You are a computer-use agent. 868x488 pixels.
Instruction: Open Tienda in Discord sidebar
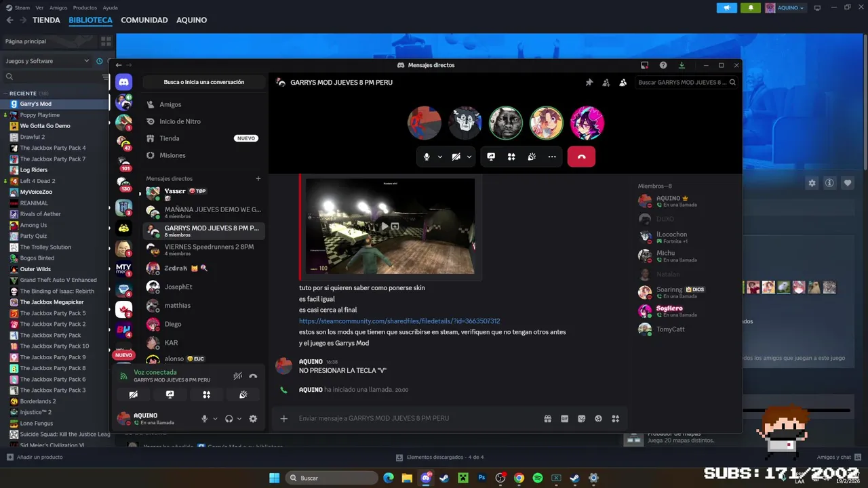pyautogui.click(x=203, y=138)
